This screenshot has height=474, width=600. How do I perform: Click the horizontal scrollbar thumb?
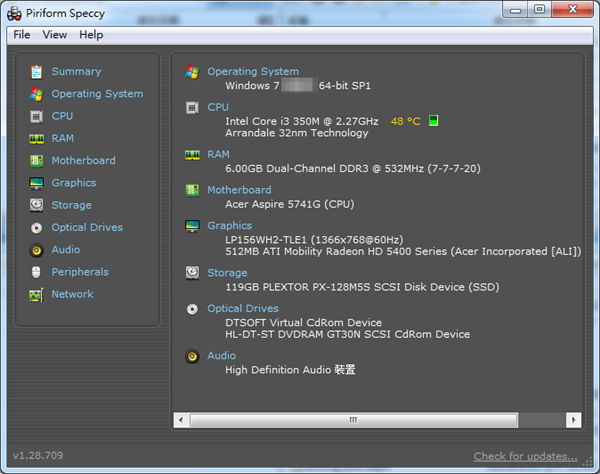tap(352, 420)
